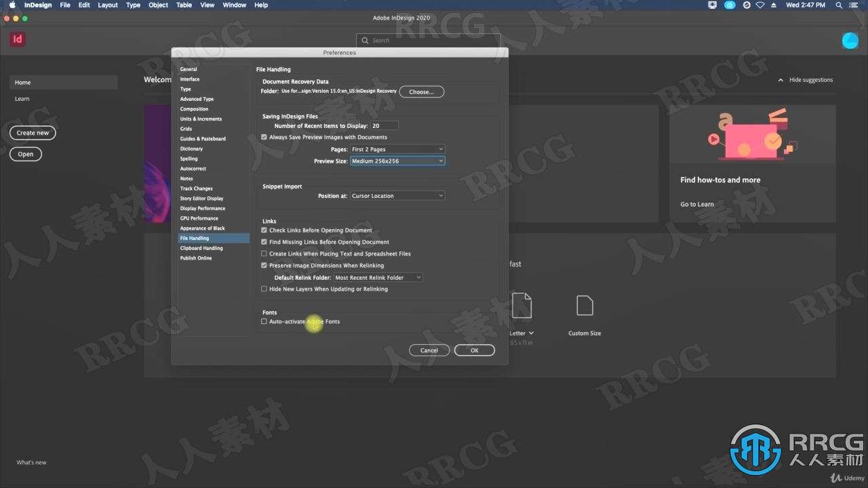Click the search magnifier icon
Screen dimensions: 868x488
[366, 40]
